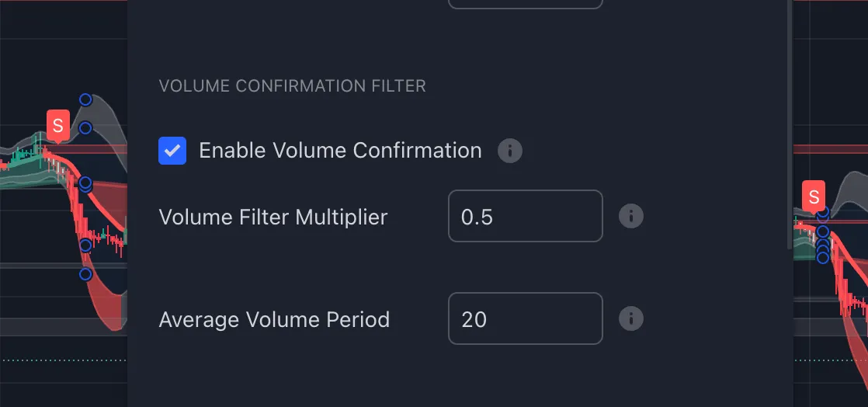The image size is (868, 407).
Task: Click the settings dialog vertical scrollbar
Action: 790,124
